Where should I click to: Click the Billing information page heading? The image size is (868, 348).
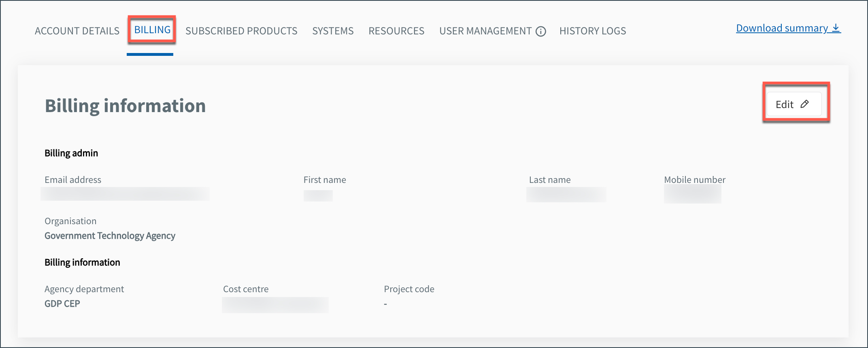[x=125, y=106]
